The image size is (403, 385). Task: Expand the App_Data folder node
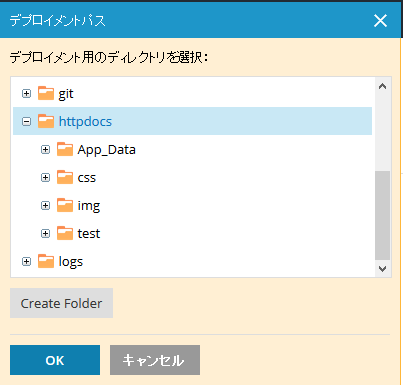click(45, 150)
